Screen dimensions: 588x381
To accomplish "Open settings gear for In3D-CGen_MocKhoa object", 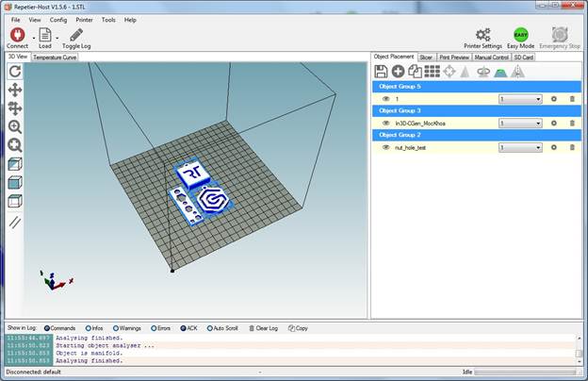I will [x=554, y=123].
